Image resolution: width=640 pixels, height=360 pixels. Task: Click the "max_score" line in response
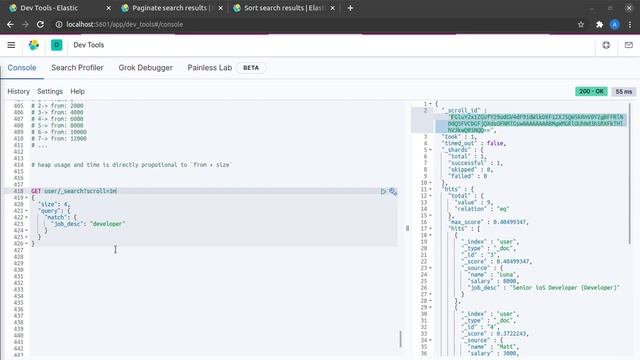coord(488,222)
